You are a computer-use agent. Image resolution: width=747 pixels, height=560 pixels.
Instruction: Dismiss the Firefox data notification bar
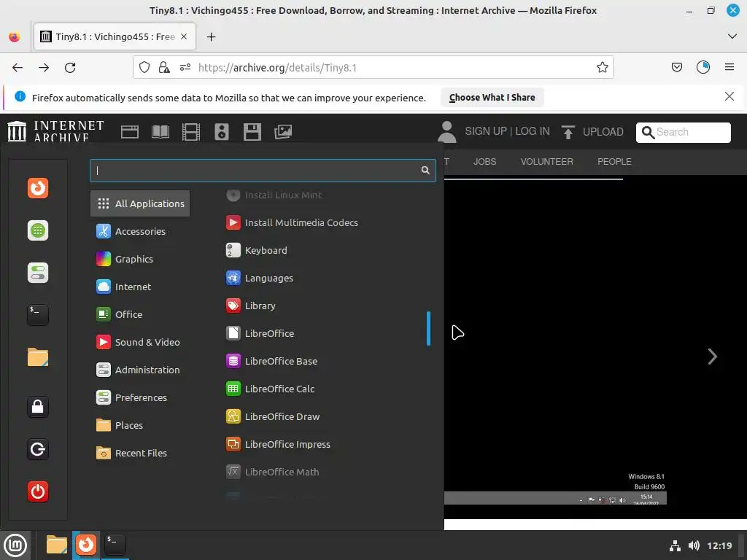tap(729, 97)
